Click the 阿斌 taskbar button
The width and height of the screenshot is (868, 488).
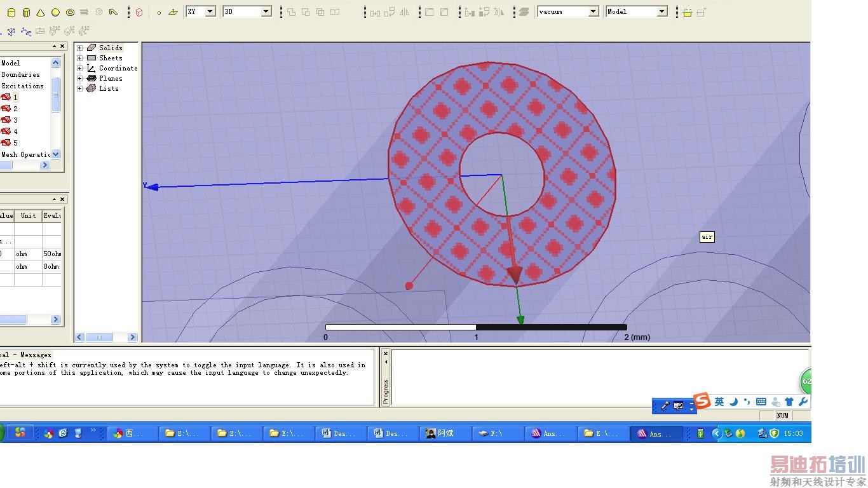point(445,433)
